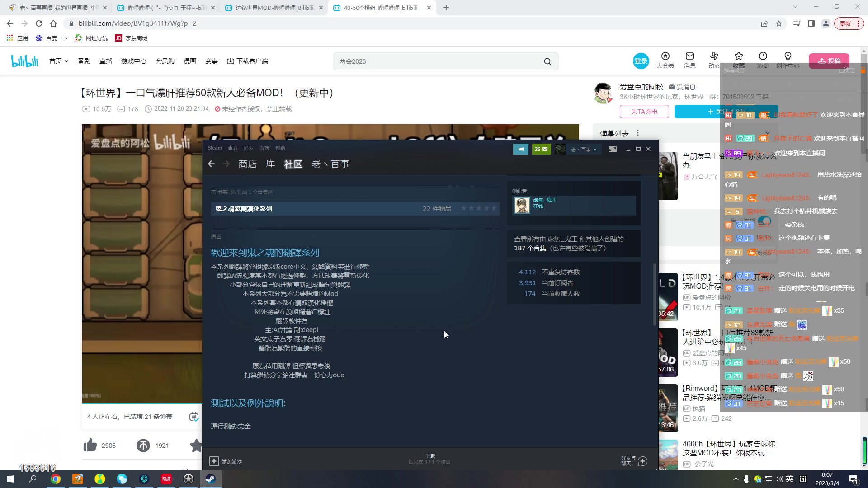Open Chrome from Windows taskbar
This screenshot has width=868, height=488.
click(56, 479)
